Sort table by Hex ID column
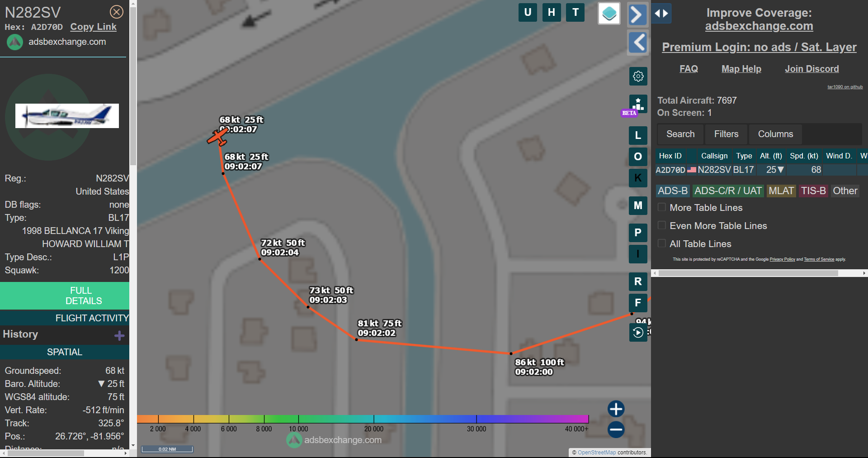This screenshot has height=458, width=868. (x=670, y=156)
